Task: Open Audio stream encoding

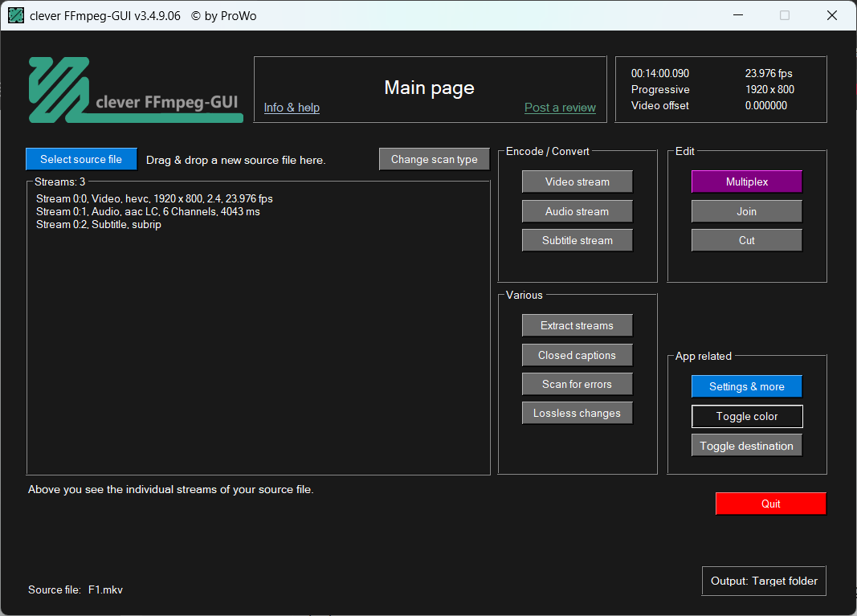Action: [577, 211]
